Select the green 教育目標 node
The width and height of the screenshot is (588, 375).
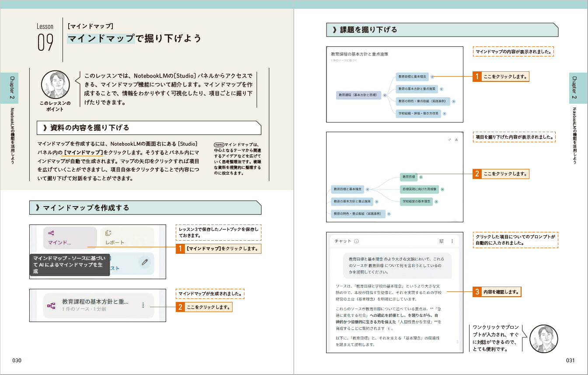(409, 177)
